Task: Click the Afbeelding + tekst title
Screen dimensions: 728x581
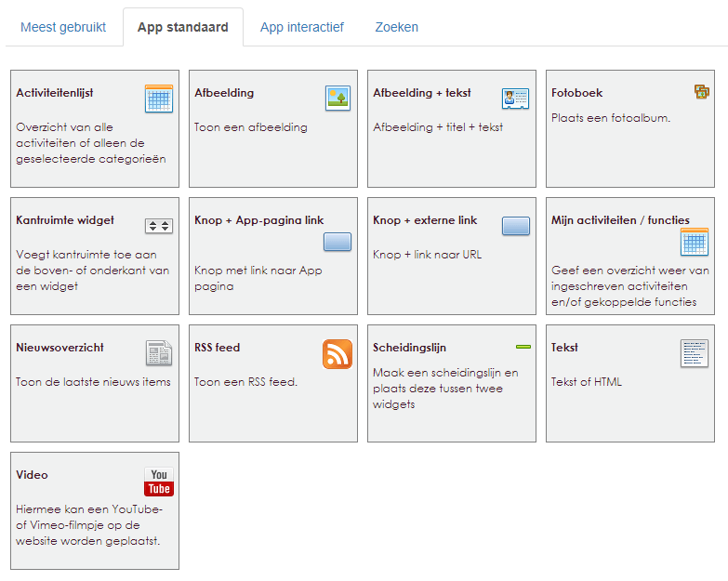Action: 421,93
